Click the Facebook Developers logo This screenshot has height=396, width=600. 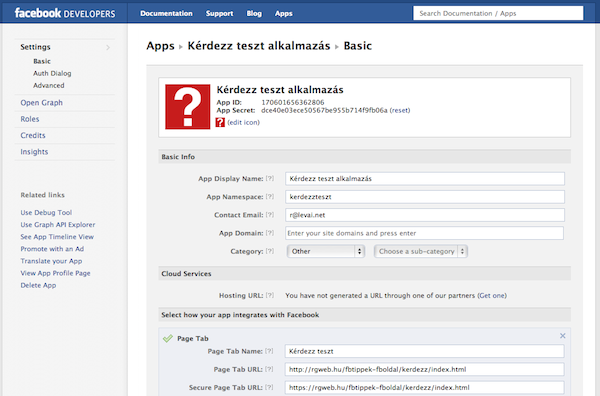point(65,13)
